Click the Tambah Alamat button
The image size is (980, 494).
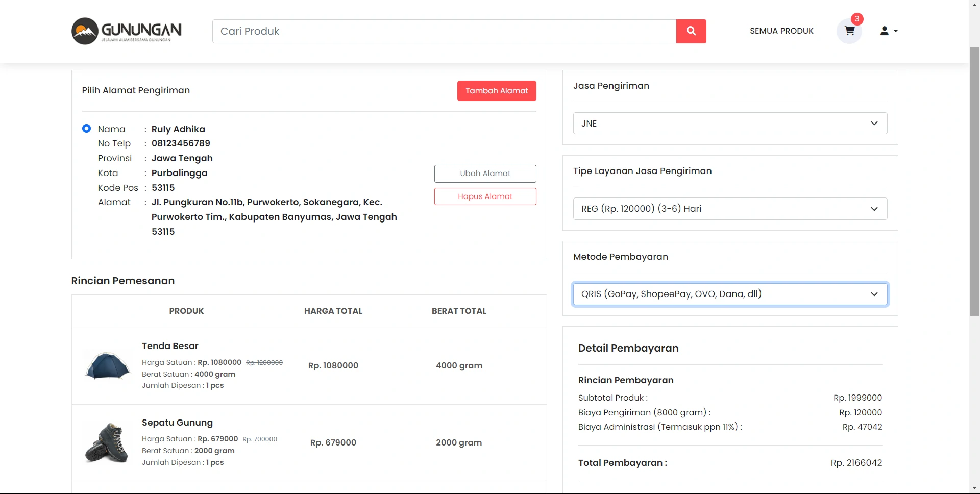point(497,91)
